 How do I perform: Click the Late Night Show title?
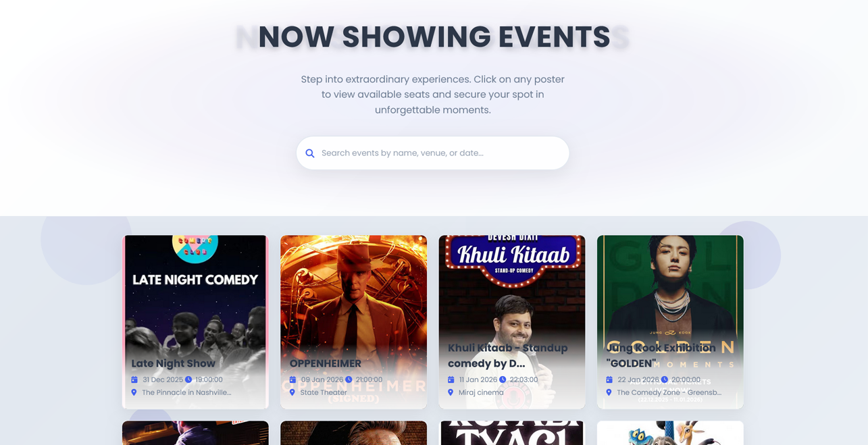pyautogui.click(x=173, y=363)
